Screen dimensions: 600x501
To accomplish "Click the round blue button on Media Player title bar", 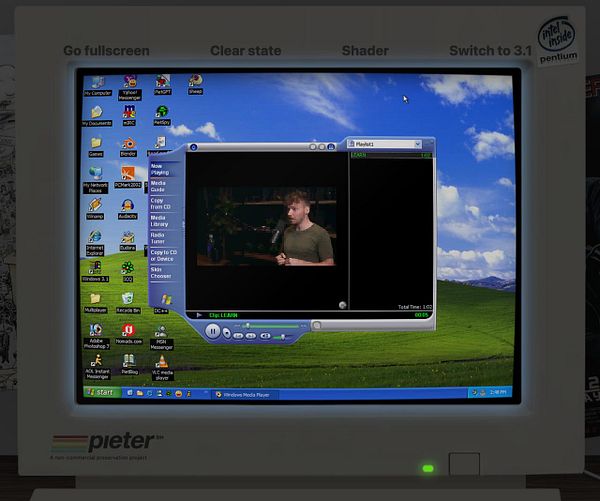I will (194, 147).
